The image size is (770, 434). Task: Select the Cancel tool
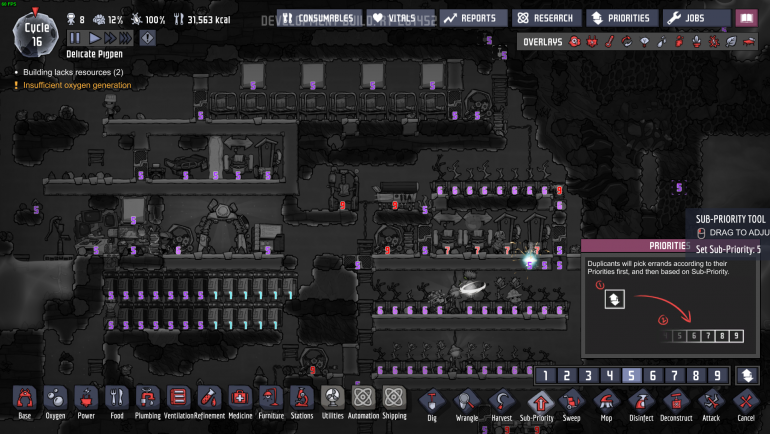click(746, 406)
